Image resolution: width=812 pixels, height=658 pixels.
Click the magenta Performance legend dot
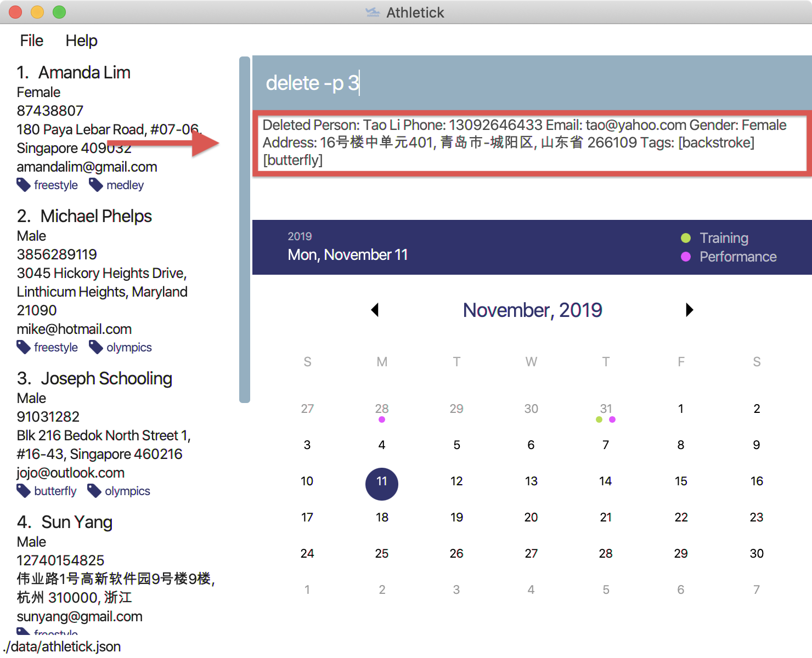(686, 257)
